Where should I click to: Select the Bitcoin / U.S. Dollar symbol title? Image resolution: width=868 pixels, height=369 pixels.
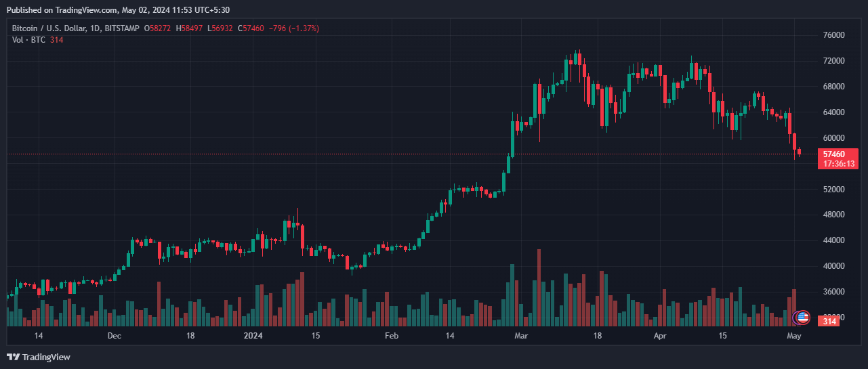(x=49, y=28)
